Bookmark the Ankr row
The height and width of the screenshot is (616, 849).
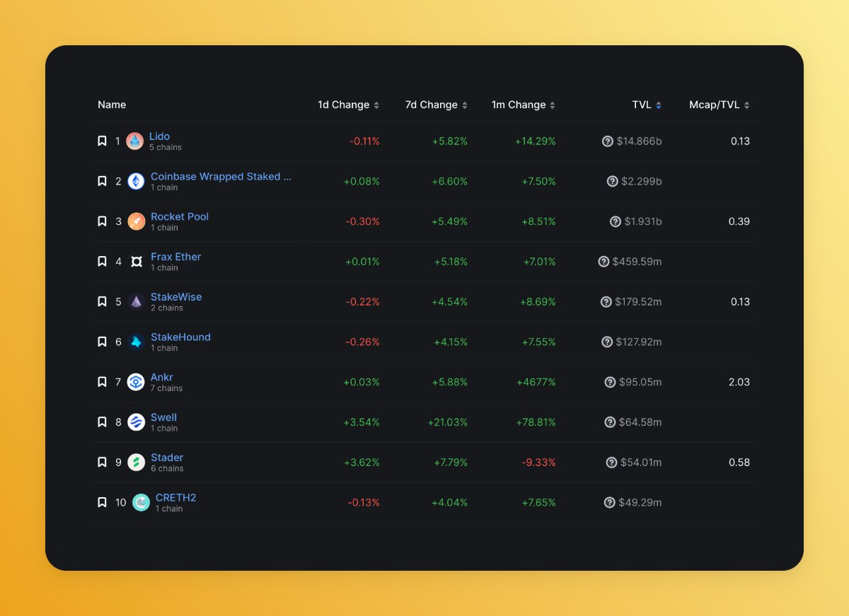coord(102,382)
